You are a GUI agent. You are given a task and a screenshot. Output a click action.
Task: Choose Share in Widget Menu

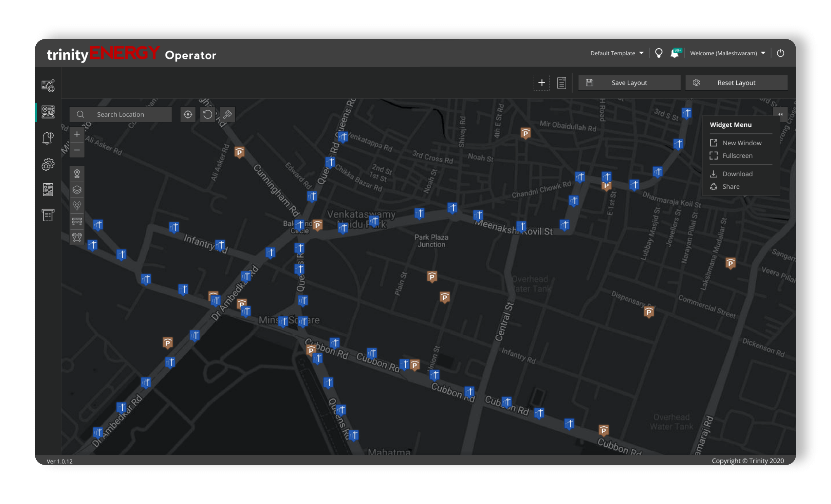pyautogui.click(x=724, y=186)
